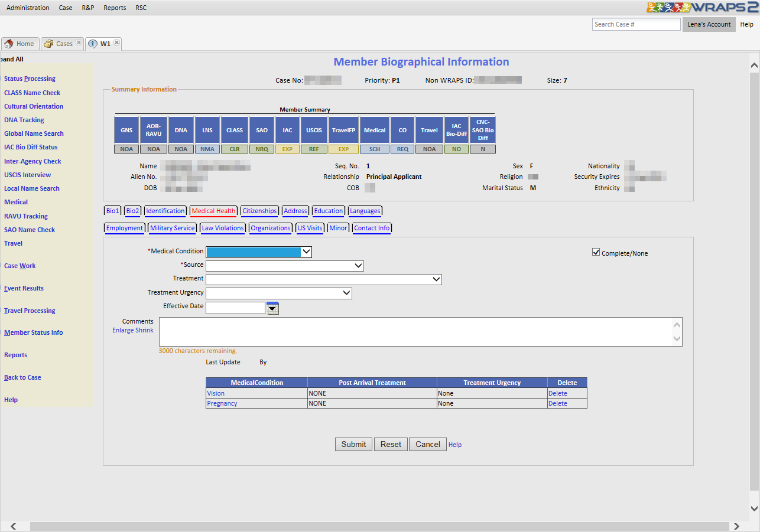The width and height of the screenshot is (760, 532).
Task: Click the CLASS tile in Member Summary
Action: point(235,130)
